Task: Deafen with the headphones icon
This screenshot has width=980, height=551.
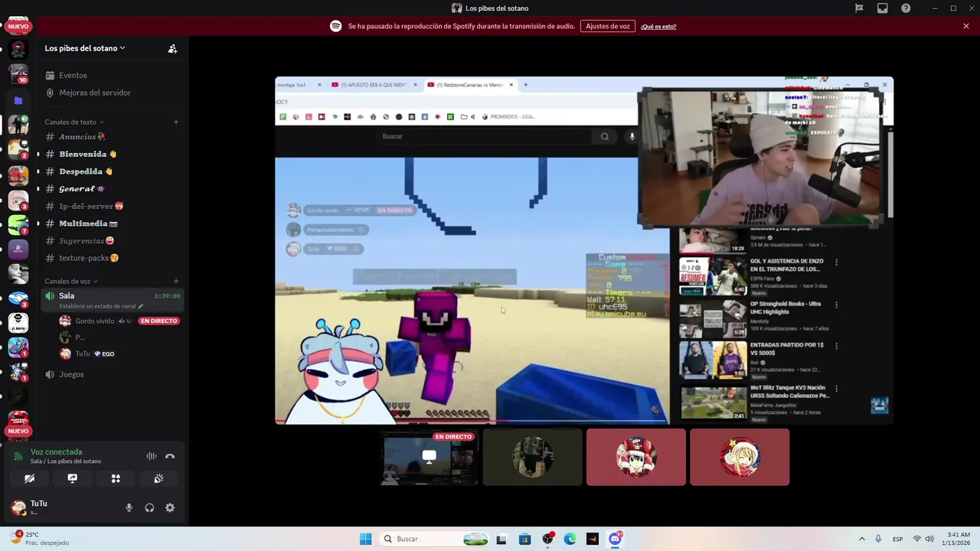Action: [149, 507]
